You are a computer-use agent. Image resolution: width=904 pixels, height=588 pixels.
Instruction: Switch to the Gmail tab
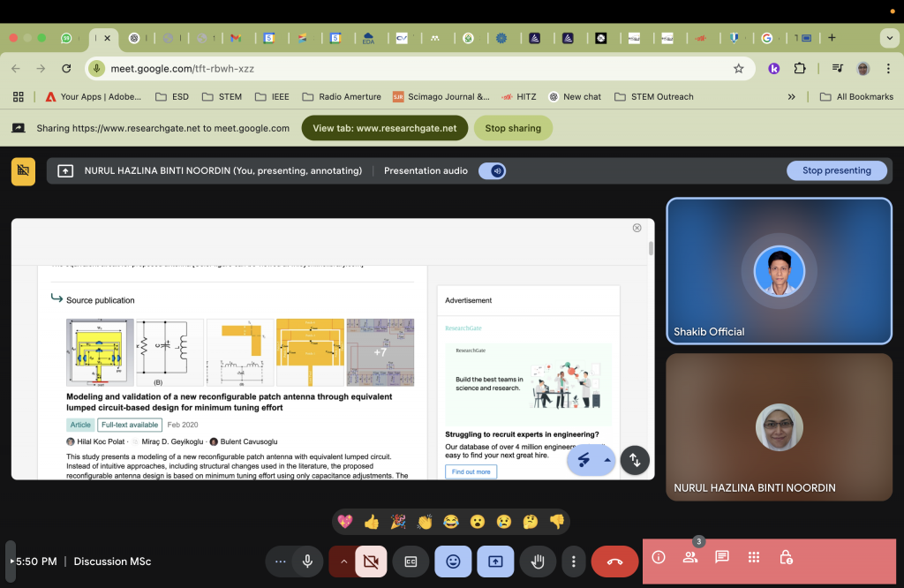pyautogui.click(x=235, y=38)
